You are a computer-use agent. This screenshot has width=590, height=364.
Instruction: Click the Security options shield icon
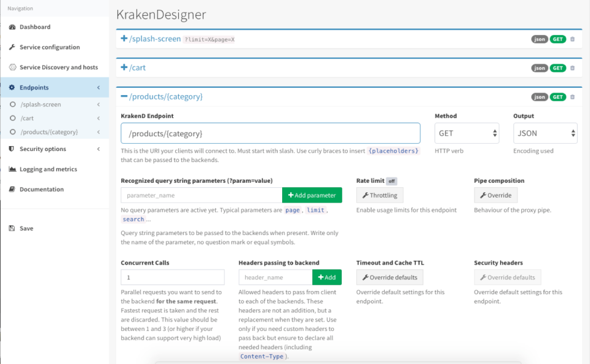11,149
